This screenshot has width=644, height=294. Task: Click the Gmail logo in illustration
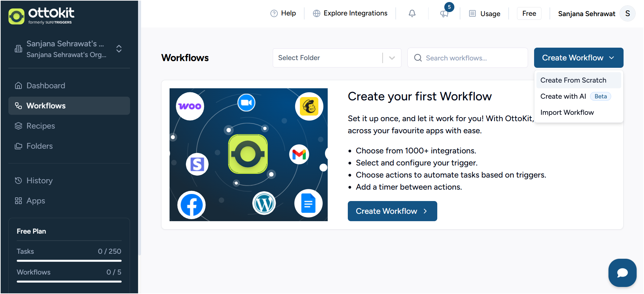click(x=299, y=154)
